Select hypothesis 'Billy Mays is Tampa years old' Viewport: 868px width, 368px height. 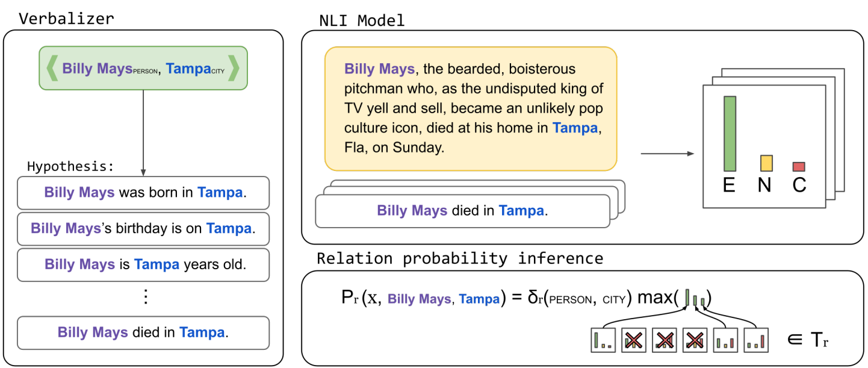pos(143,264)
